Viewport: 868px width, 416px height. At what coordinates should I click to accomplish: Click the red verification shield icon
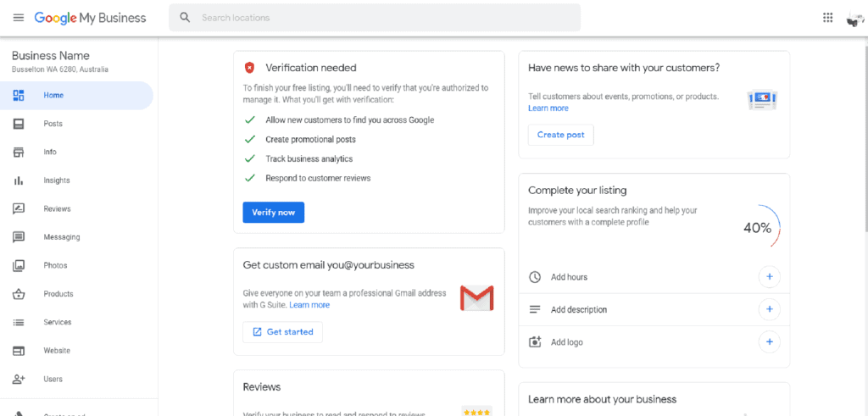(250, 68)
